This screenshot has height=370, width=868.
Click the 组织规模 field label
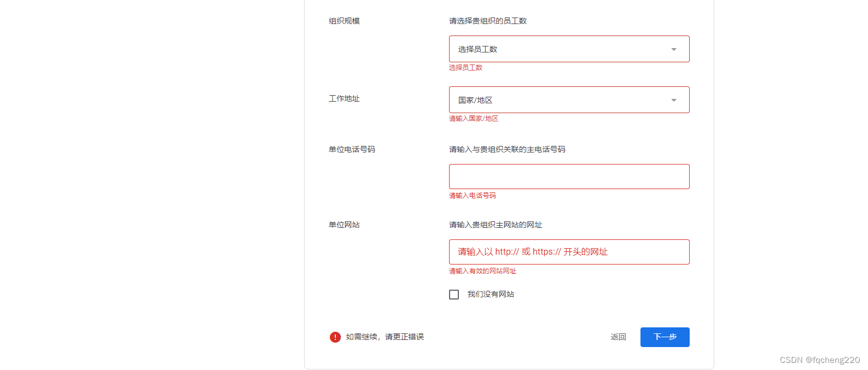point(344,21)
